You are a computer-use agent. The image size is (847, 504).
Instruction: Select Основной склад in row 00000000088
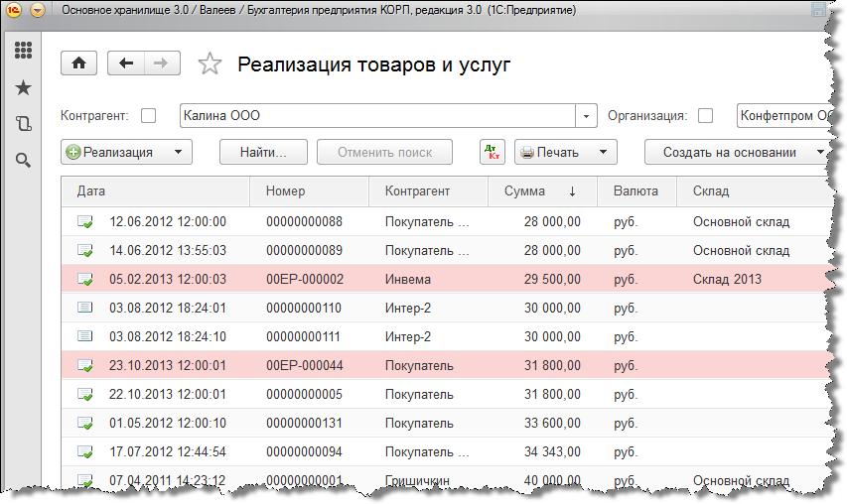click(741, 222)
